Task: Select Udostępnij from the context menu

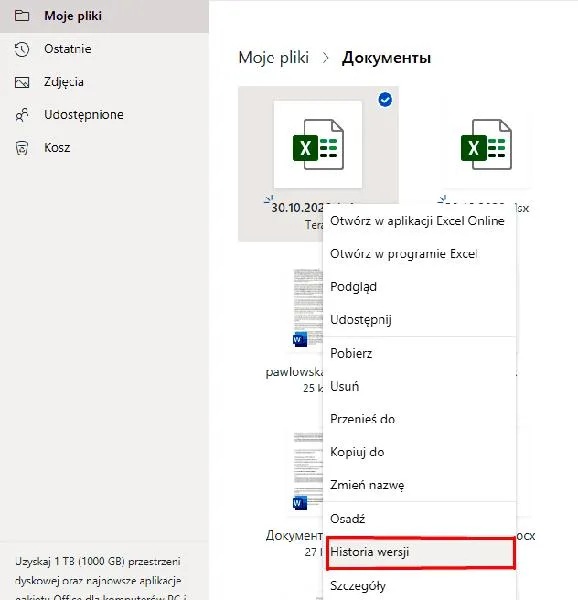Action: [419, 320]
